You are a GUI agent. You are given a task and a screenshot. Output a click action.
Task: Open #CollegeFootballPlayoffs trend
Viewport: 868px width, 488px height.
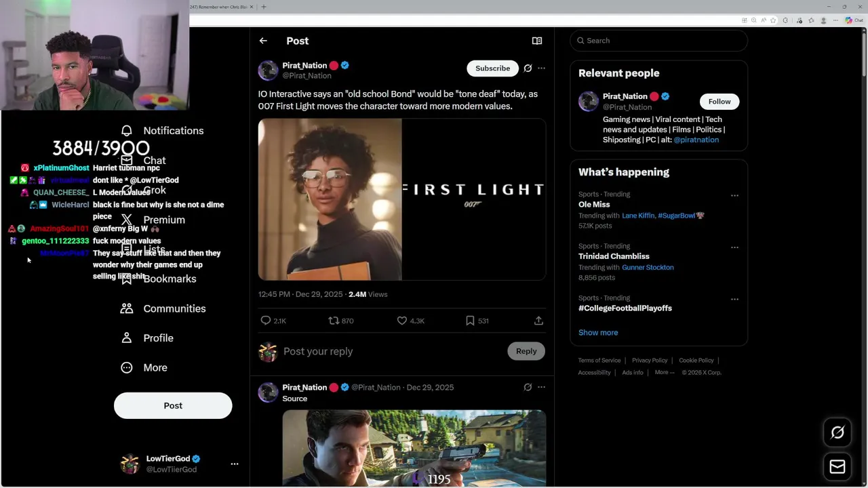pos(625,308)
